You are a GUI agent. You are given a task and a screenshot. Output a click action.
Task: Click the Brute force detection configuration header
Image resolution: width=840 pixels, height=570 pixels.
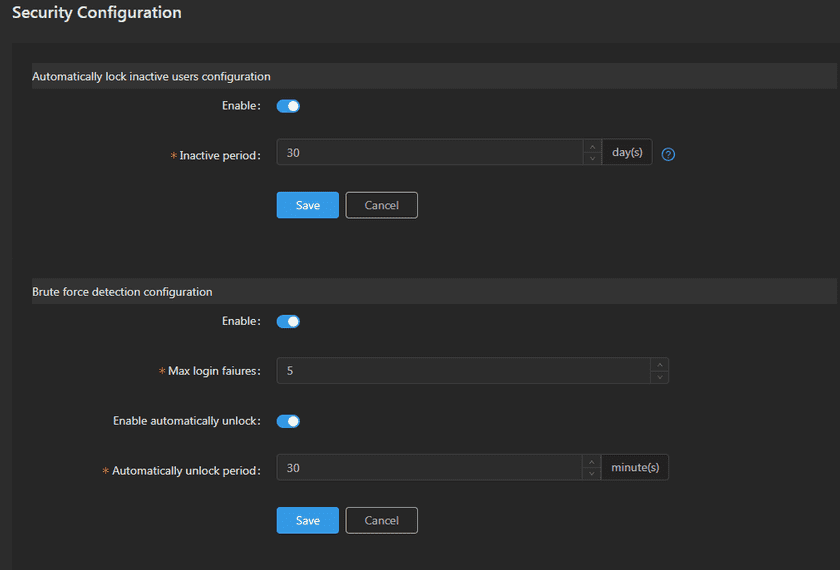click(x=122, y=292)
